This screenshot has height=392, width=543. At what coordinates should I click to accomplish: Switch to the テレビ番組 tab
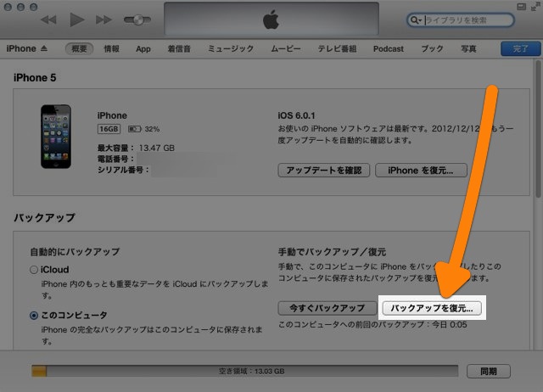[x=337, y=49]
